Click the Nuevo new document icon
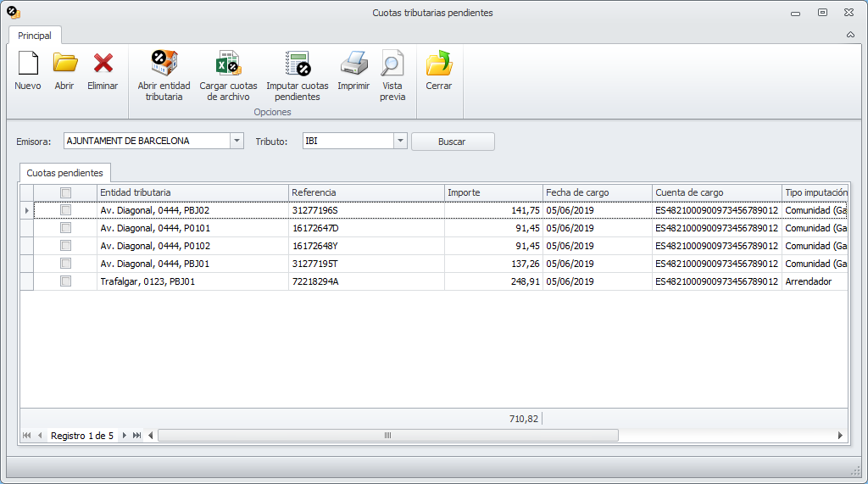868x484 pixels. pyautogui.click(x=28, y=64)
